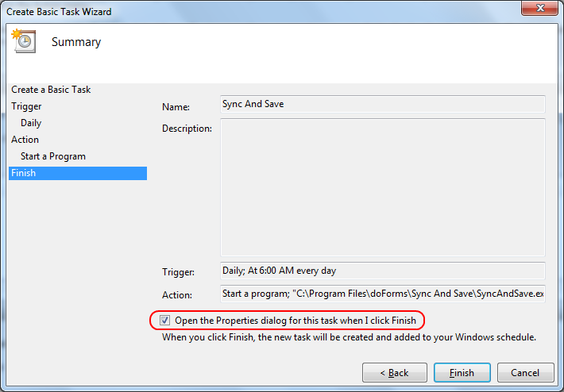
Task: Open the 'Start a Program' sub-step
Action: coord(53,156)
